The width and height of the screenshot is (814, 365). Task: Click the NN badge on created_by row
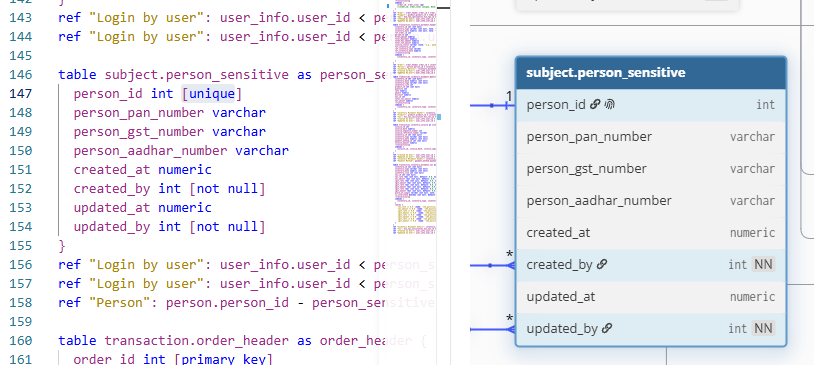[x=763, y=265]
